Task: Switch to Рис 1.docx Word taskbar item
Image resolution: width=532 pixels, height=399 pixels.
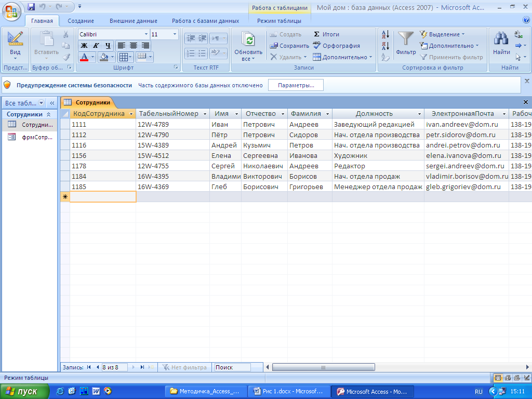Action: coord(289,391)
